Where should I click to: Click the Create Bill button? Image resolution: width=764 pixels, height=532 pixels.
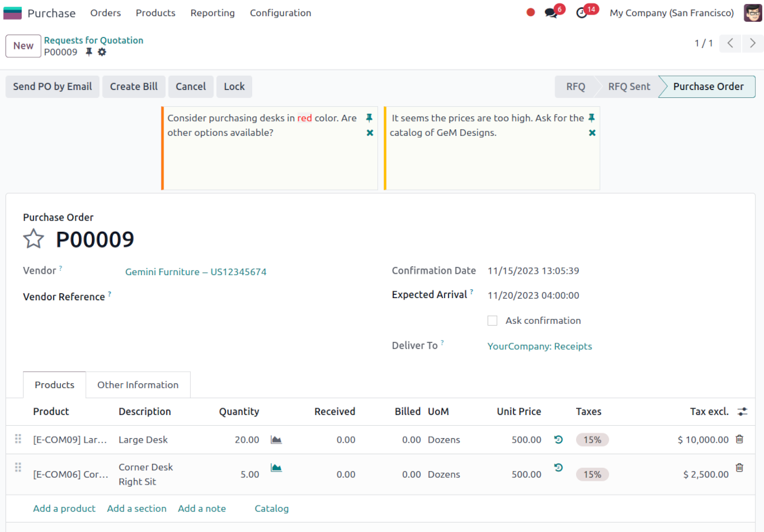(x=134, y=87)
